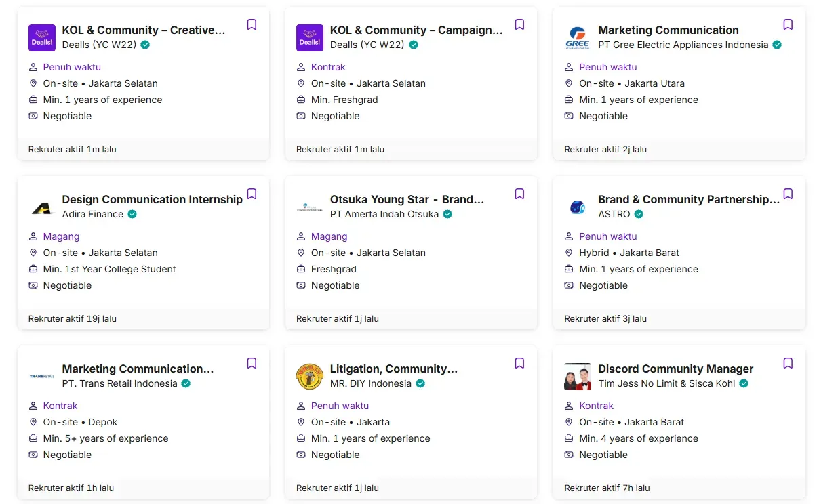Bookmark the Otsuka Young Star job

click(519, 194)
